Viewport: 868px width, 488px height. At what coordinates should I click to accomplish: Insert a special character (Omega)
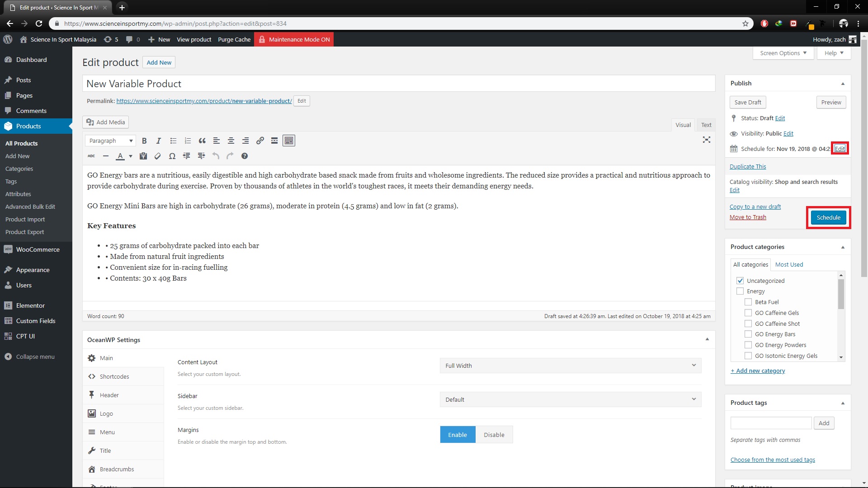pyautogui.click(x=172, y=156)
